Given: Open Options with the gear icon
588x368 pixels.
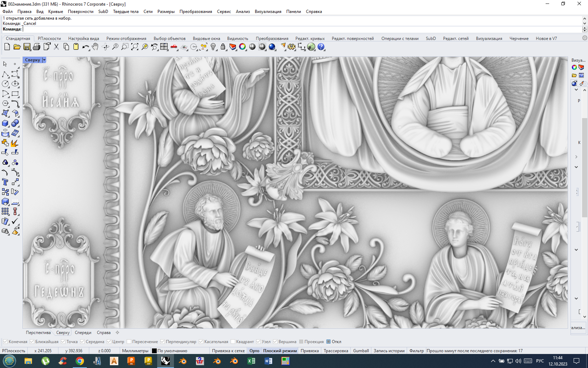Looking at the screenshot, I should coord(292,47).
